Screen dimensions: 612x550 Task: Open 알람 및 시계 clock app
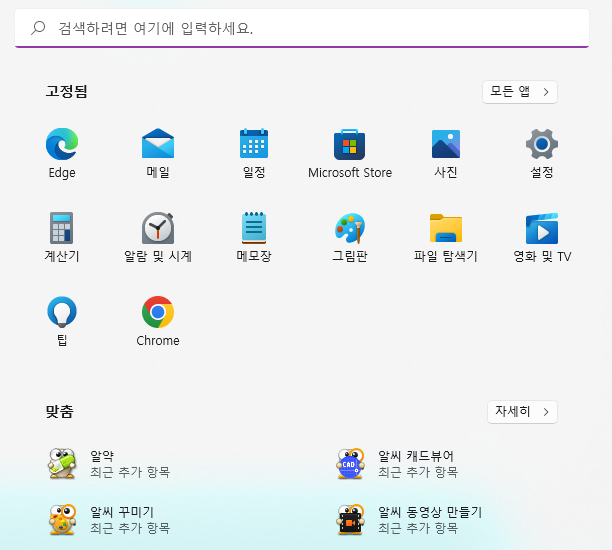click(158, 228)
